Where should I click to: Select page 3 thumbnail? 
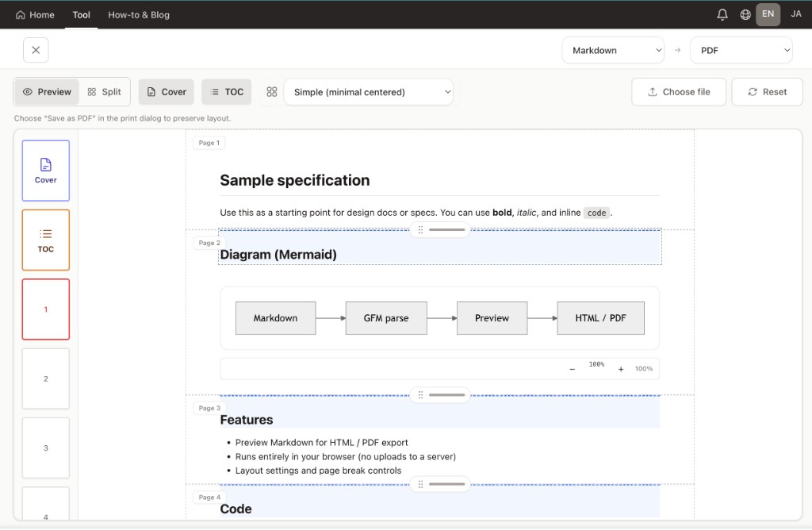tap(45, 448)
